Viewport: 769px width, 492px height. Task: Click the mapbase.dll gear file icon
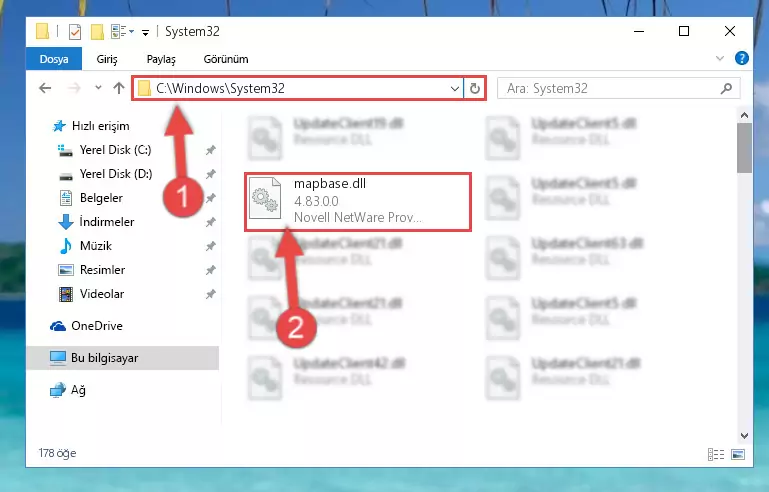point(265,199)
